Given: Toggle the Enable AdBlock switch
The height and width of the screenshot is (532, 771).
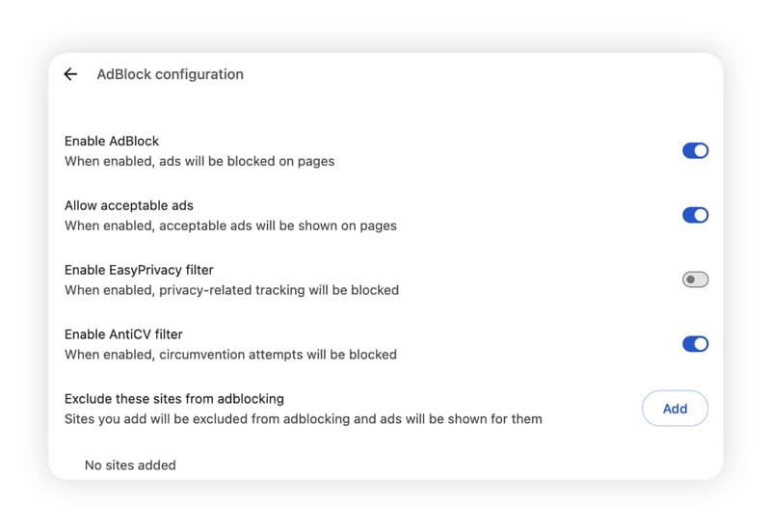Looking at the screenshot, I should (695, 150).
